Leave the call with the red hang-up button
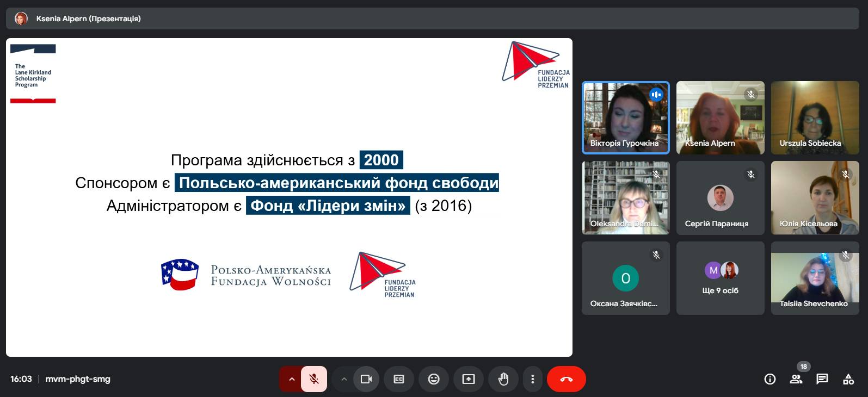The width and height of the screenshot is (868, 397). [x=567, y=379]
